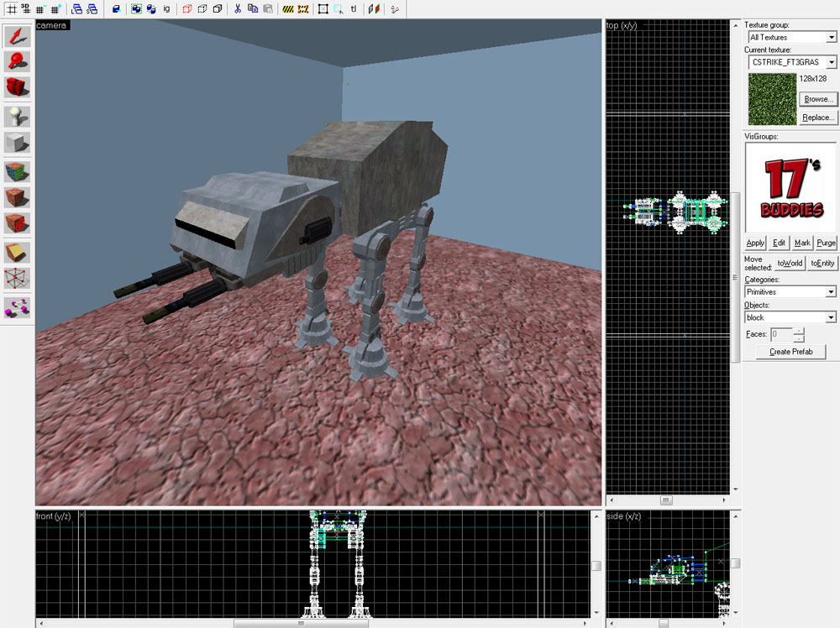Toggle the 2D grid display
The image size is (840, 628).
11,9
